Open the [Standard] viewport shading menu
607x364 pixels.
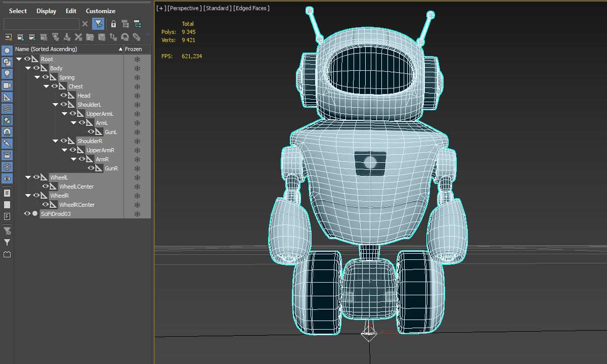tap(218, 8)
